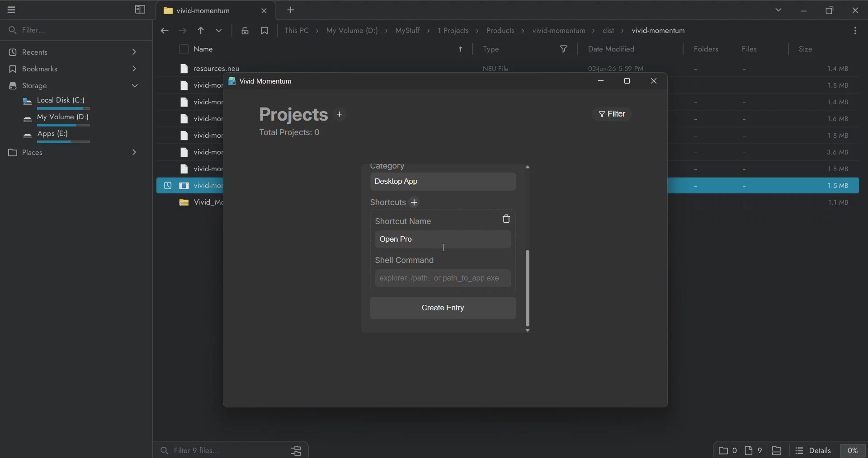
Task: Click the Files column header
Action: (x=750, y=49)
